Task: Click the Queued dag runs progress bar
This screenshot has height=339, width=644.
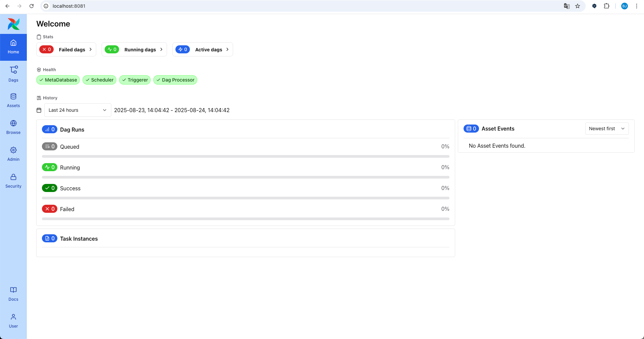Action: tap(245, 156)
